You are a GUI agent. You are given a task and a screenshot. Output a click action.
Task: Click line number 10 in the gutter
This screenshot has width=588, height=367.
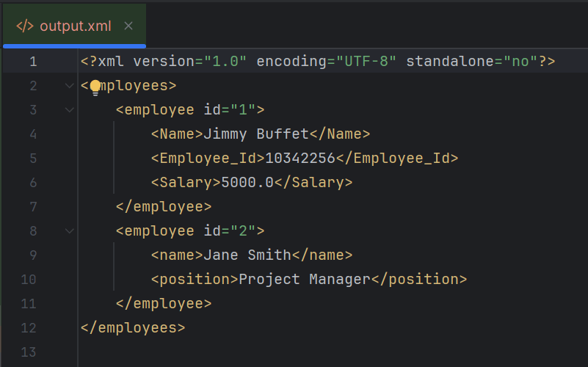pos(29,280)
